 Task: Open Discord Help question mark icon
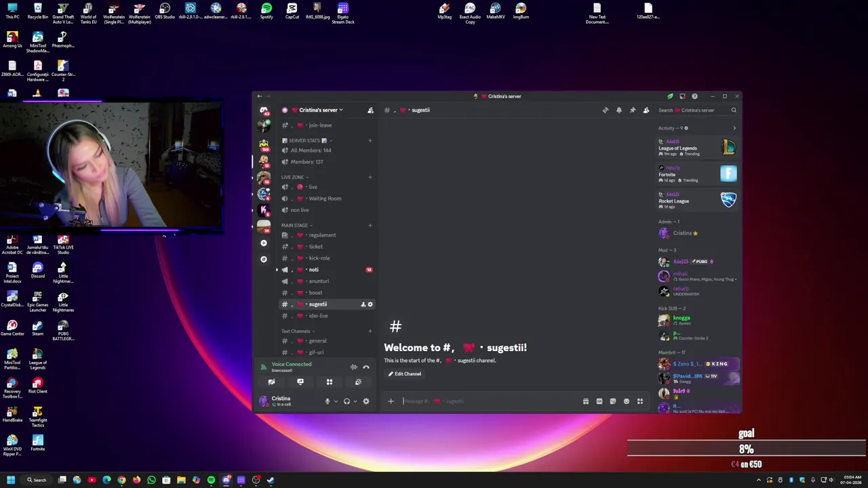694,96
